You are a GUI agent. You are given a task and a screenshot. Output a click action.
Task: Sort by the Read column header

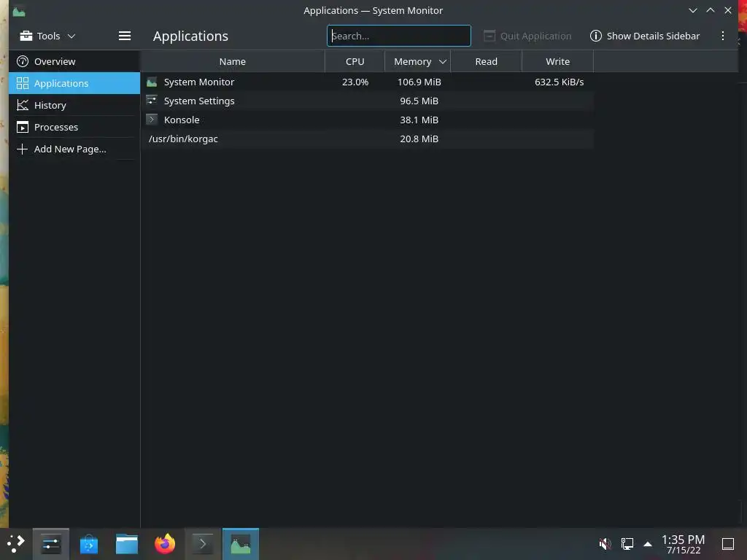coord(487,61)
